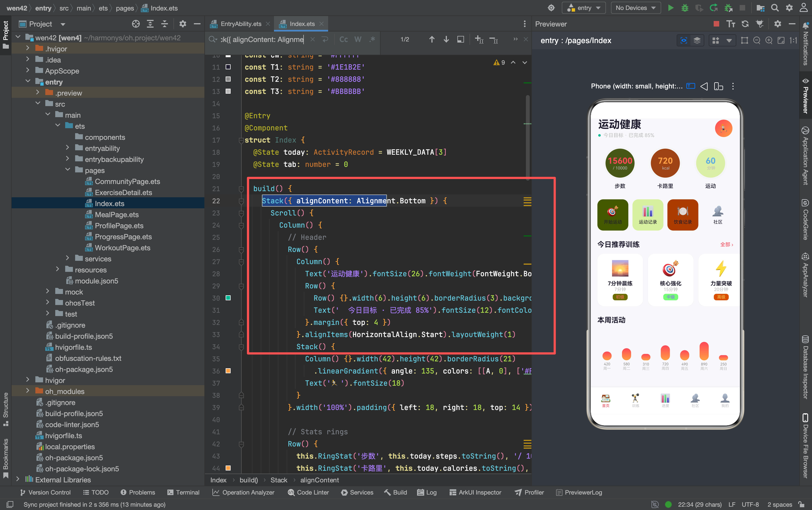This screenshot has width=812, height=510.
Task: Open Previewer settings gear
Action: [777, 24]
